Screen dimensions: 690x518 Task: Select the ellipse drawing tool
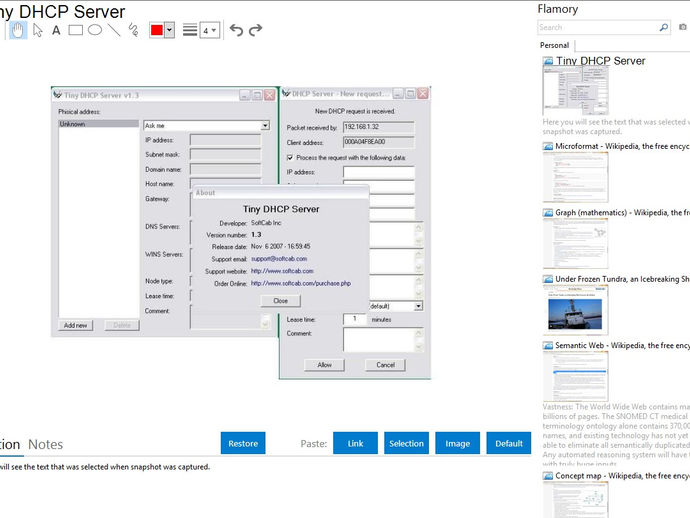tap(95, 30)
